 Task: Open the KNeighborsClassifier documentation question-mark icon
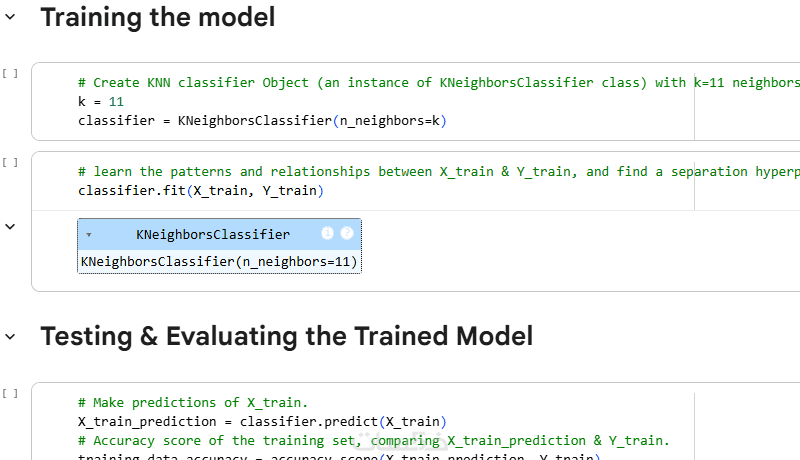[347, 233]
